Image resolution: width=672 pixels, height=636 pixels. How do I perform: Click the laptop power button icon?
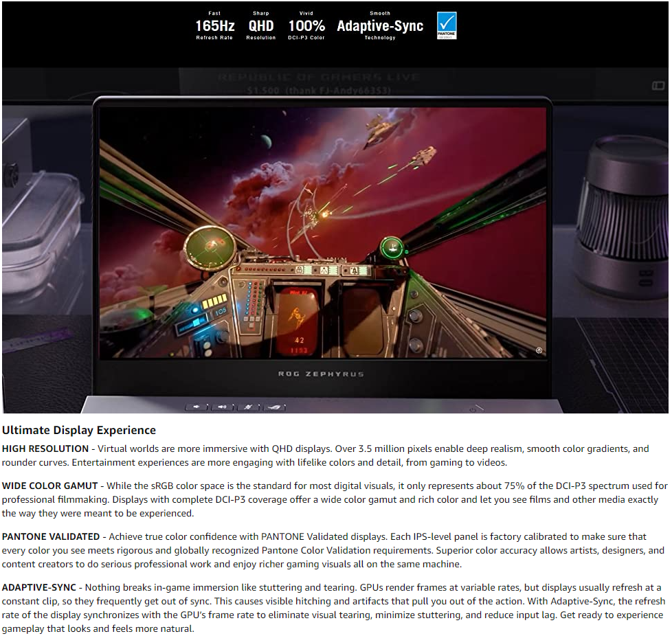pyautogui.click(x=473, y=409)
